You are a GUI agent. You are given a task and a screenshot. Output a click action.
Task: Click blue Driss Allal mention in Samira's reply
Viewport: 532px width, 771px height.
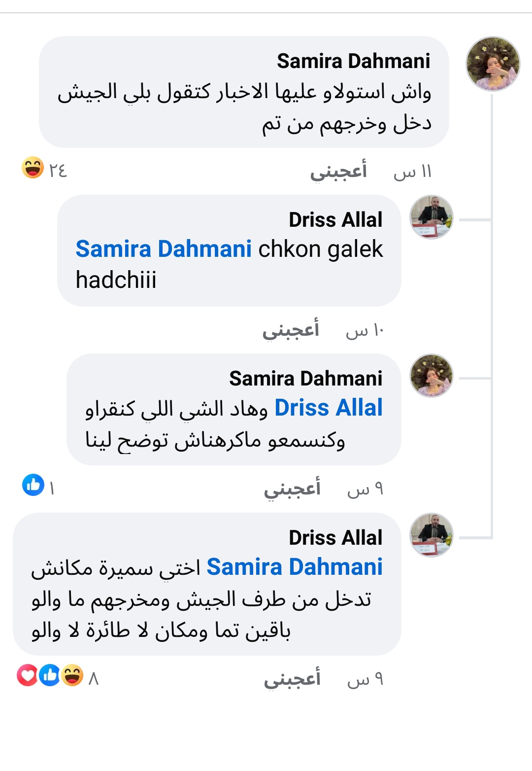click(x=329, y=408)
